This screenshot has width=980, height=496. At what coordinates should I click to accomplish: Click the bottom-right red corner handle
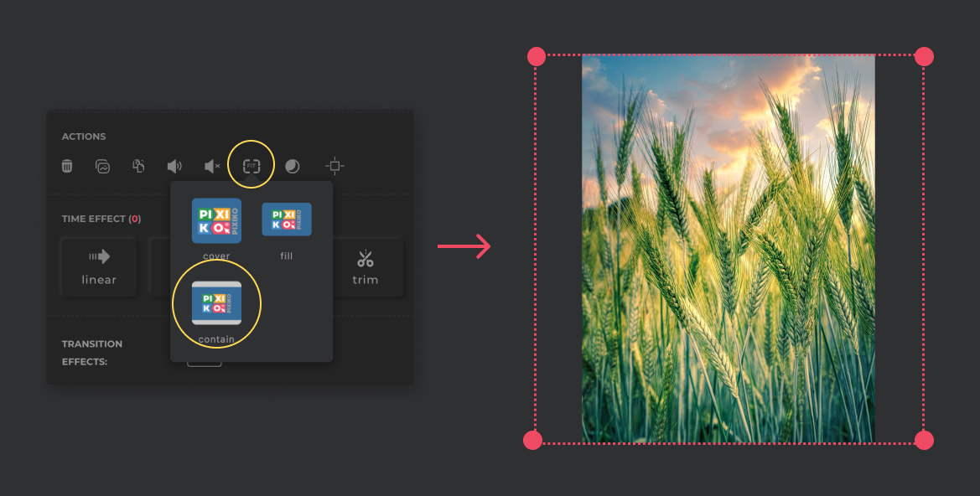924,441
